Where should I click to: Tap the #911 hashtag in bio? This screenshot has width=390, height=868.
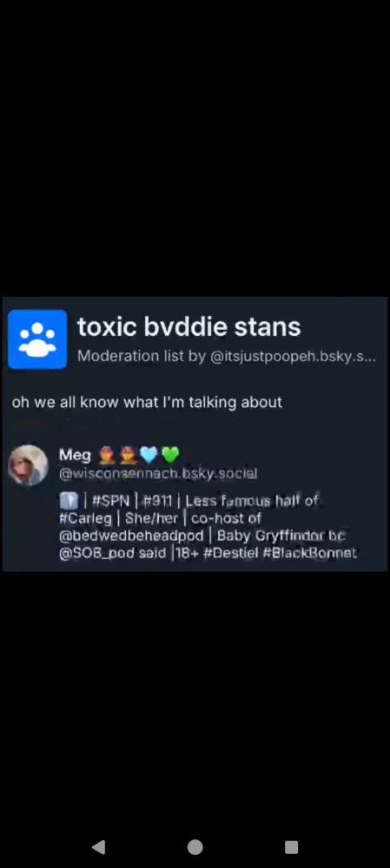[x=157, y=501]
